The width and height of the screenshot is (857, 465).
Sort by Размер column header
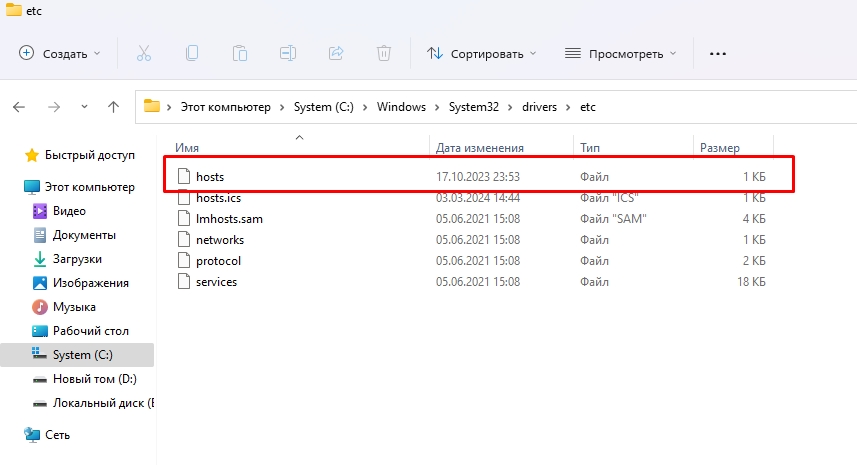[719, 147]
